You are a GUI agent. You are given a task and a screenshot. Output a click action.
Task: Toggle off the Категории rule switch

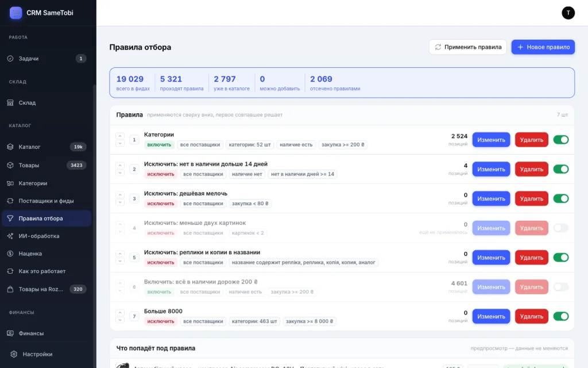[561, 140]
